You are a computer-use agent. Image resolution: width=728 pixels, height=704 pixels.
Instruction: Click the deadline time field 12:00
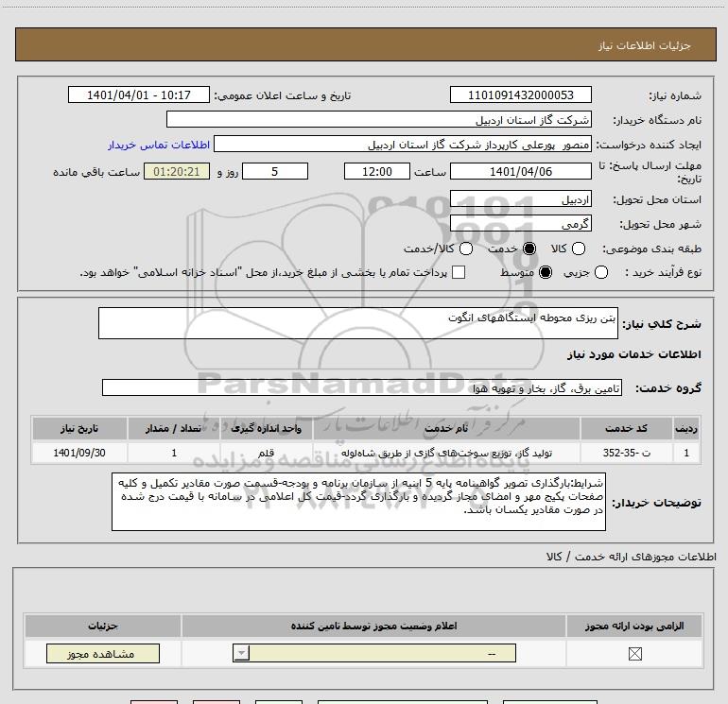coord(377,172)
